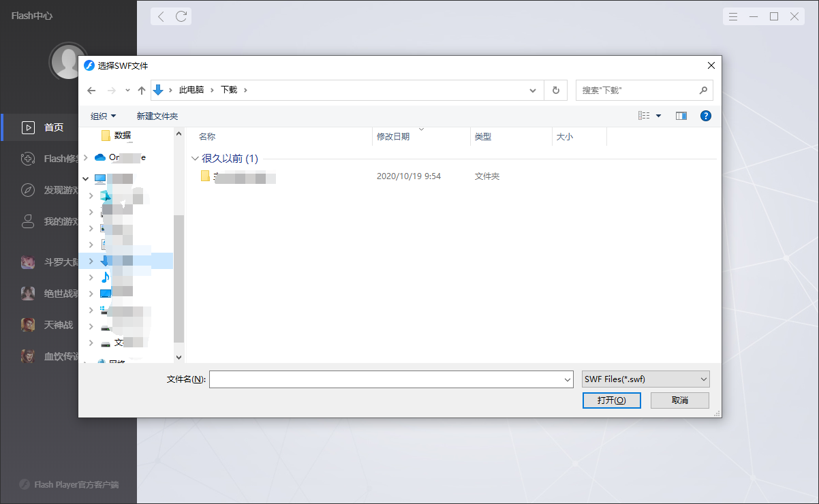Image resolution: width=819 pixels, height=504 pixels.
Task: Open recent locations dropdown arrow
Action: pyautogui.click(x=127, y=90)
